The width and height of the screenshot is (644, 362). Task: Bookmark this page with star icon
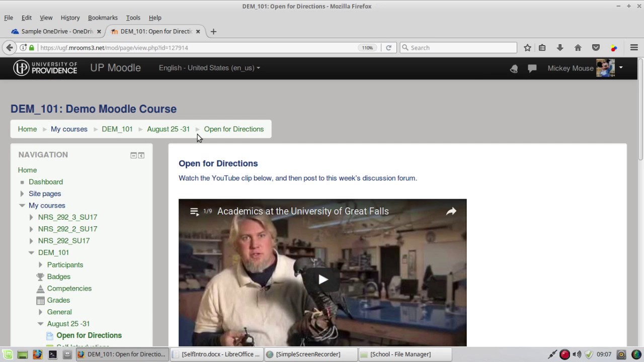point(527,48)
